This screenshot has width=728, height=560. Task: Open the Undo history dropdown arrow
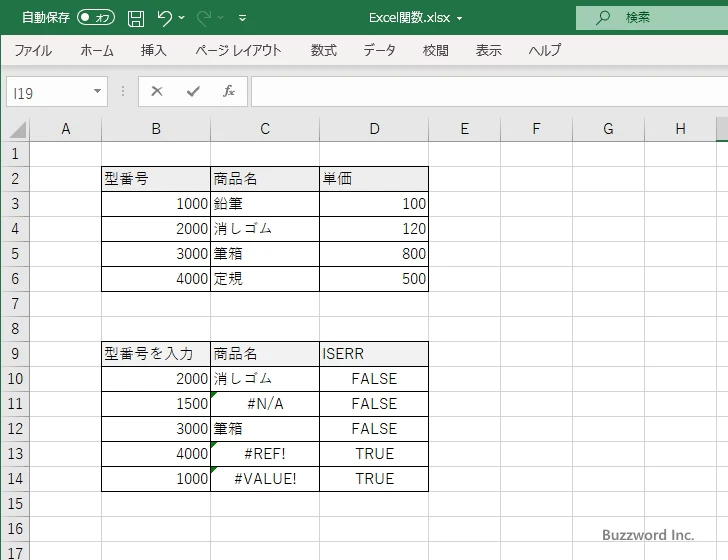point(182,18)
